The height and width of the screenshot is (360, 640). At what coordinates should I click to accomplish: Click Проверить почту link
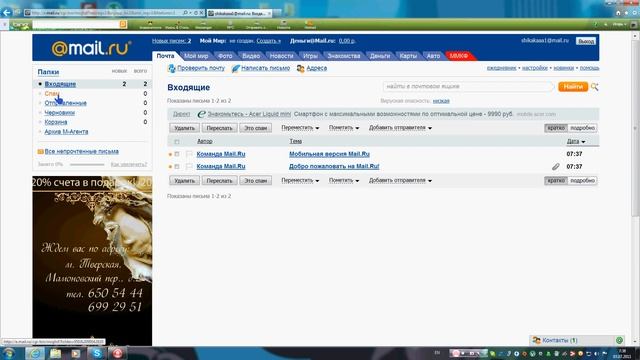201,68
